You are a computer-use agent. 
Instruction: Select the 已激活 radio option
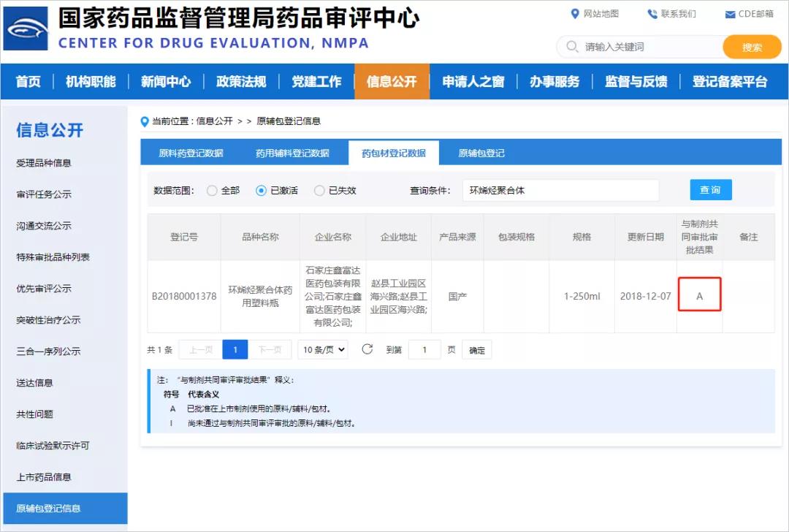tap(261, 191)
